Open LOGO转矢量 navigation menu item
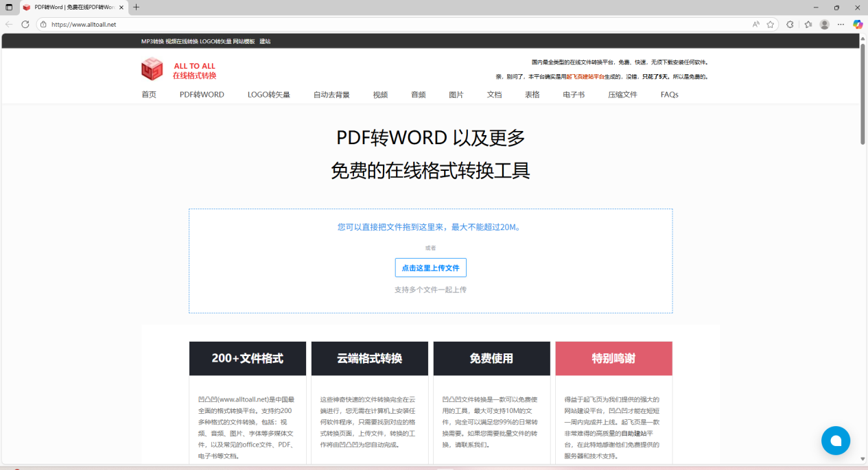The height and width of the screenshot is (470, 868). [269, 95]
